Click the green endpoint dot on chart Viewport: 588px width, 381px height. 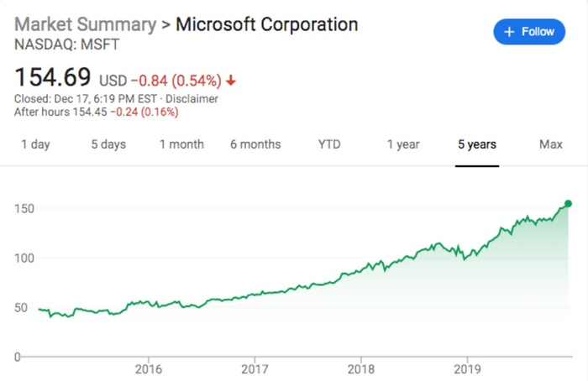click(568, 203)
